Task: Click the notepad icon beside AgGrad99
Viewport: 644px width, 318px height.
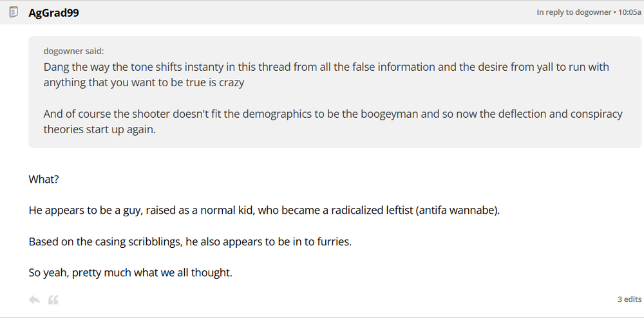Action: pyautogui.click(x=13, y=12)
